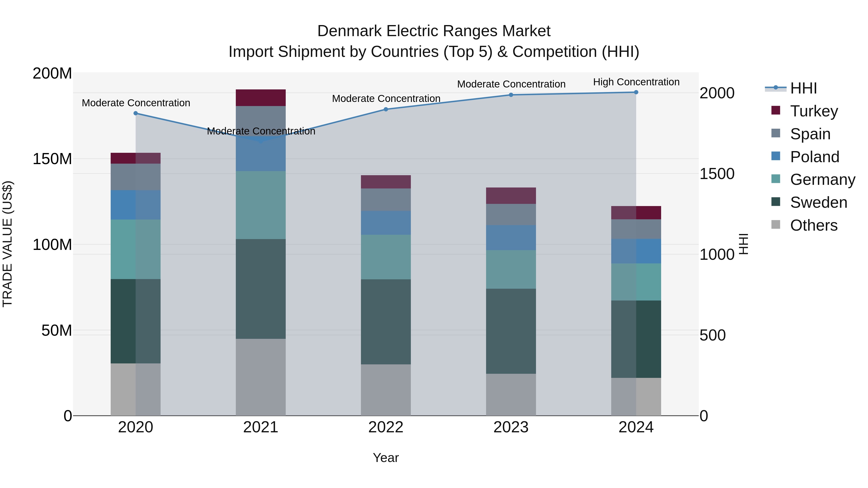868x488 pixels.
Task: Click the 2021 Moderate Concentration label
Action: coord(261,131)
